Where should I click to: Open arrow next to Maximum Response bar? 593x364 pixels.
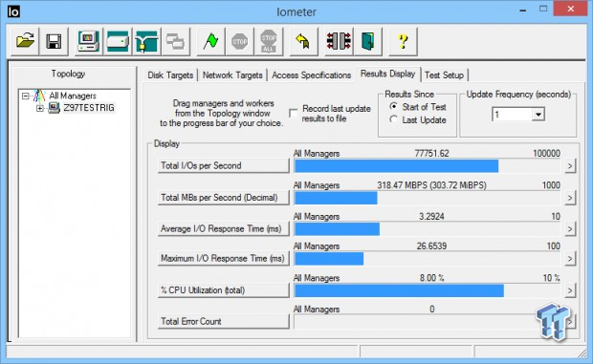[570, 259]
